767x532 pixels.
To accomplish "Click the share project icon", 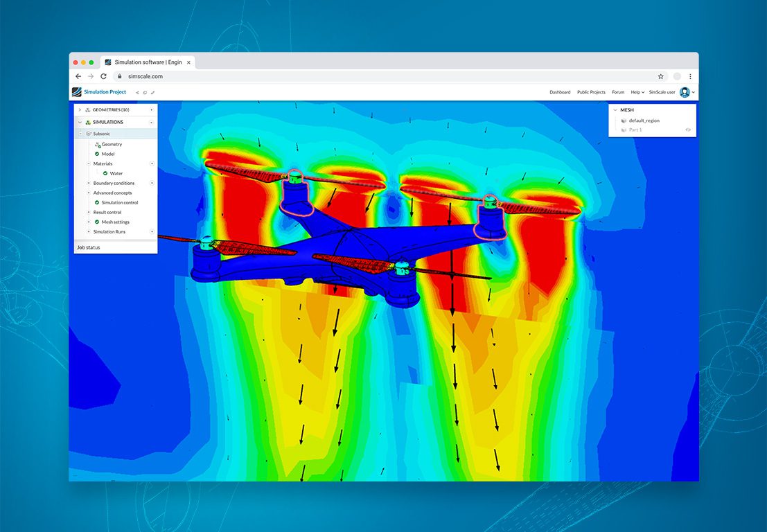I will (x=137, y=92).
